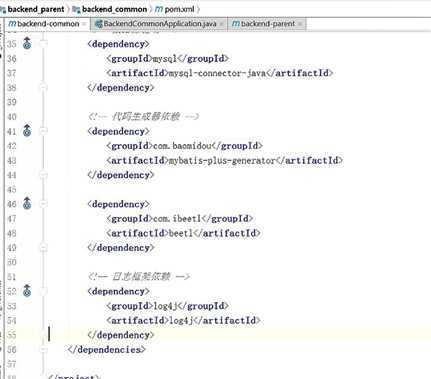This screenshot has width=431, height=379.
Task: Switch to the backend-common tab
Action: [x=48, y=24]
